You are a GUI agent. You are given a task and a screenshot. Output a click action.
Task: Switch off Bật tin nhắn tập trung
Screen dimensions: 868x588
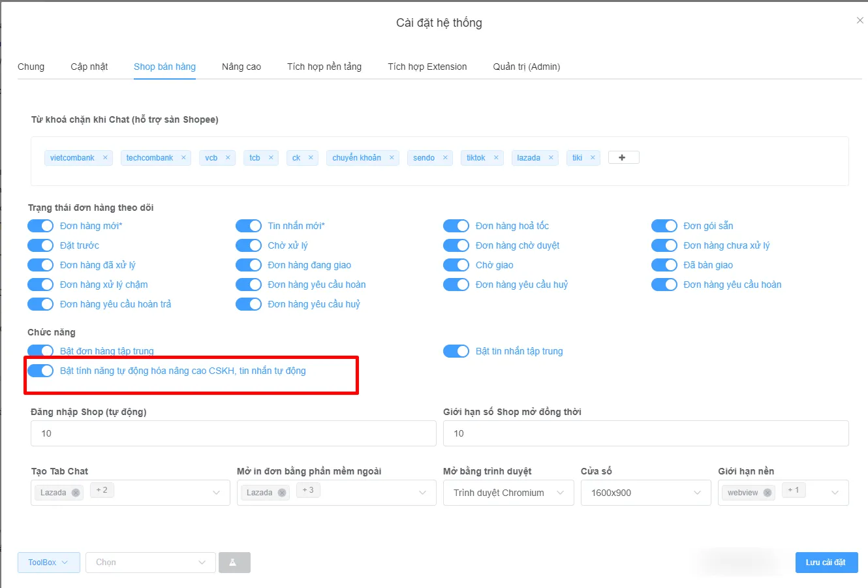(456, 351)
